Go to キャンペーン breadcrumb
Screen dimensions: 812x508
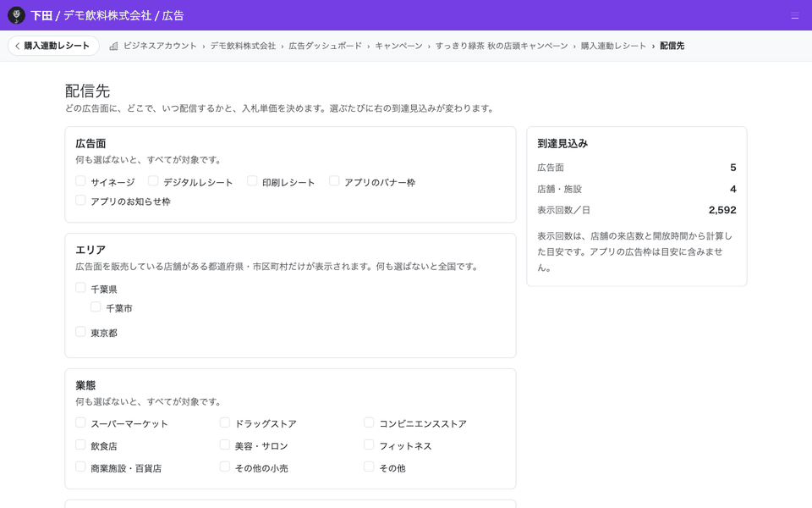click(398, 46)
